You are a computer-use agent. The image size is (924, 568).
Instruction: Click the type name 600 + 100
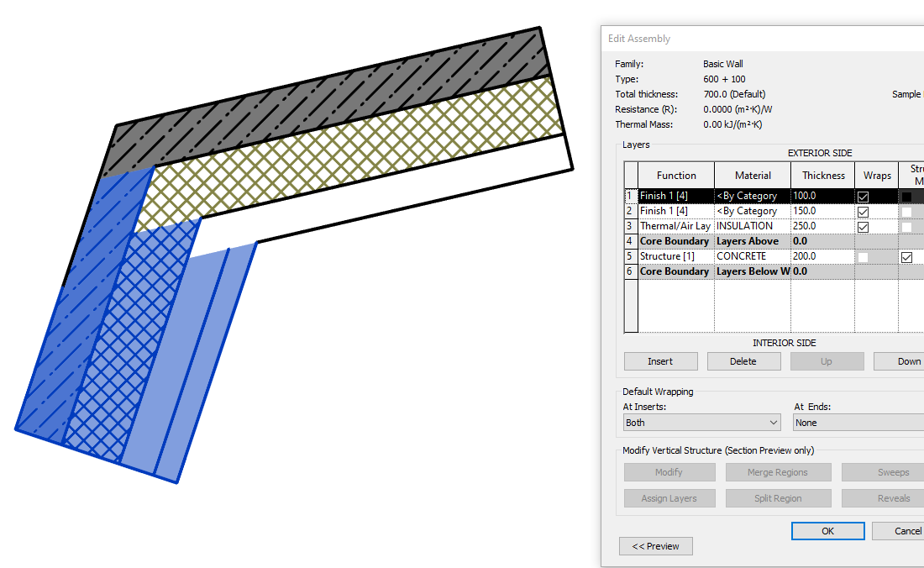pyautogui.click(x=724, y=79)
